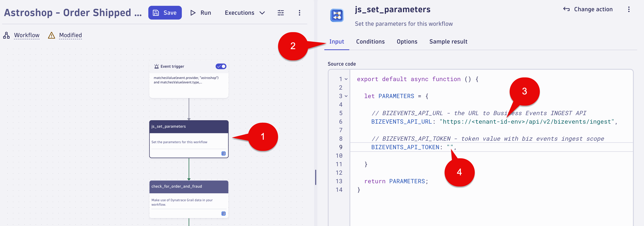644x226 pixels.
Task: Click the Modified status link
Action: [x=70, y=35]
